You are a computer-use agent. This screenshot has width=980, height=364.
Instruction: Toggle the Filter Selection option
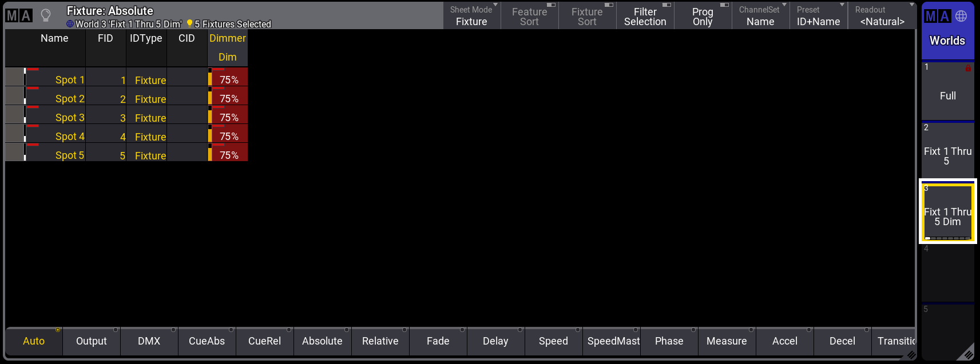pos(645,16)
